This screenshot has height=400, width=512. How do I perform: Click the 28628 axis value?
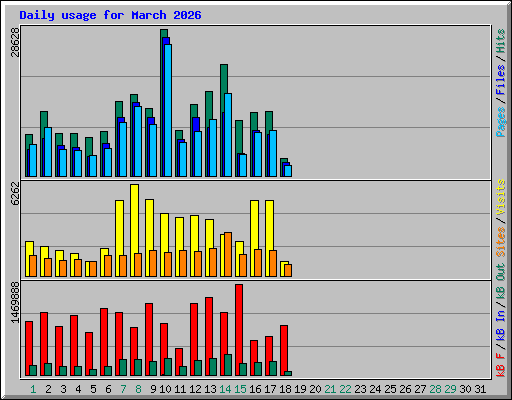[15, 42]
